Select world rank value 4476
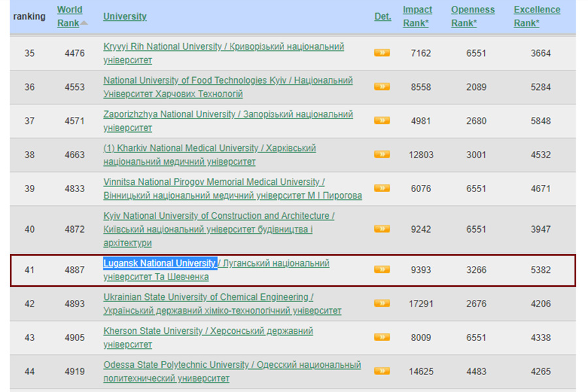The width and height of the screenshot is (588, 392). click(74, 54)
